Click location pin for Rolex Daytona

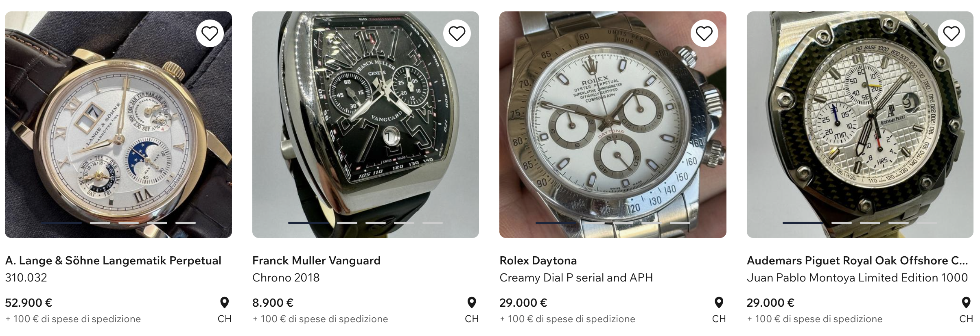tap(719, 303)
